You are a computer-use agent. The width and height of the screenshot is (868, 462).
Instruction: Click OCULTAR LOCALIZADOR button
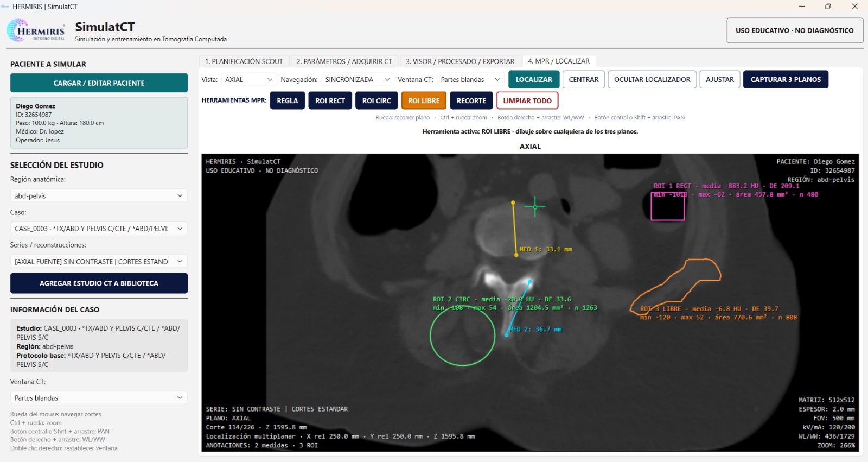(x=652, y=79)
